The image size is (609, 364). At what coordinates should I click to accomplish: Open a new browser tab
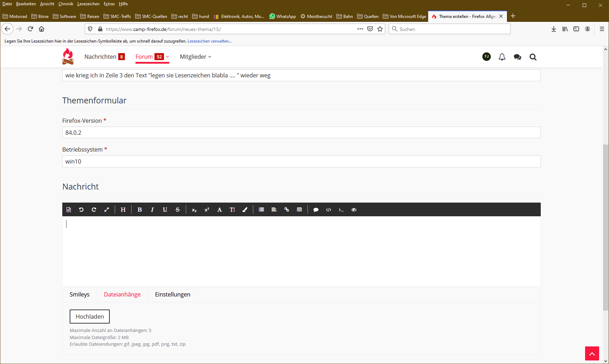point(513,16)
